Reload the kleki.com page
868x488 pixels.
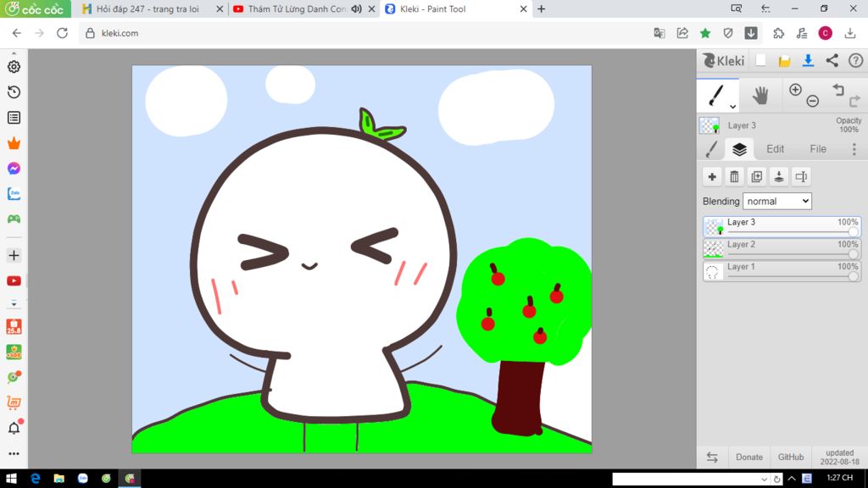(62, 33)
